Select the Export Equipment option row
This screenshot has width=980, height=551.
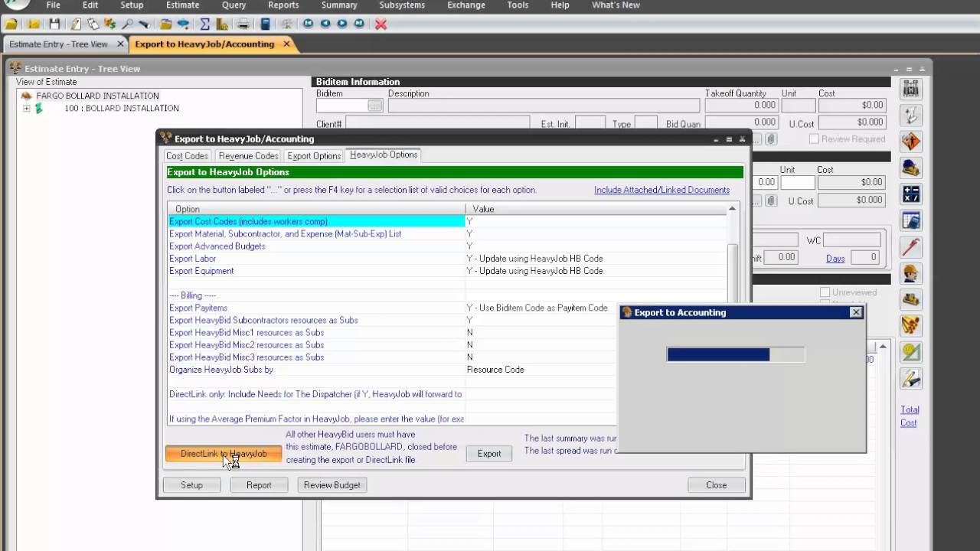tap(448, 271)
